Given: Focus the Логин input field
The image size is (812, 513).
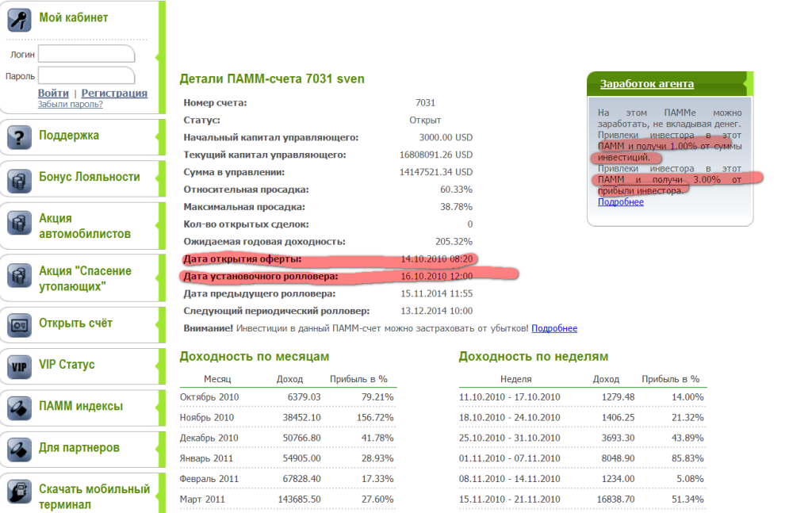Looking at the screenshot, I should click(86, 54).
